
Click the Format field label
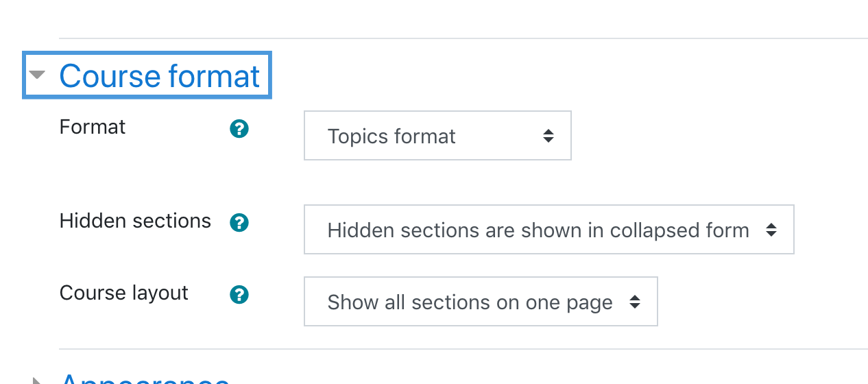[93, 128]
